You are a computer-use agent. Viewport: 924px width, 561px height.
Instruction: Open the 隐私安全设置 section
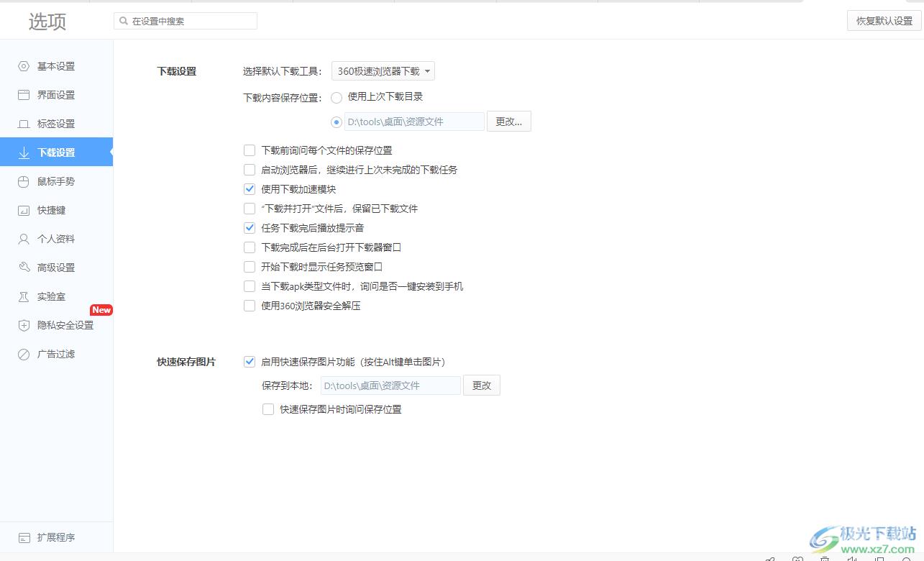click(x=56, y=325)
